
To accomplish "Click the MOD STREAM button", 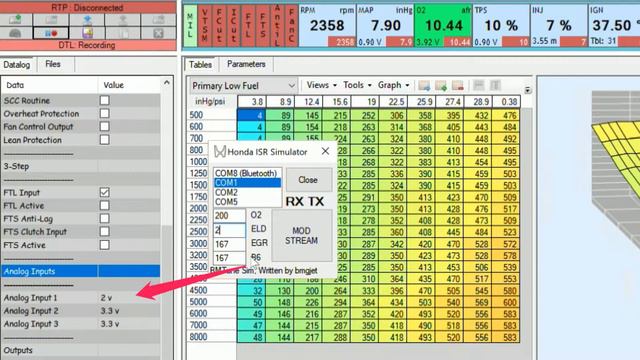I will tap(302, 236).
